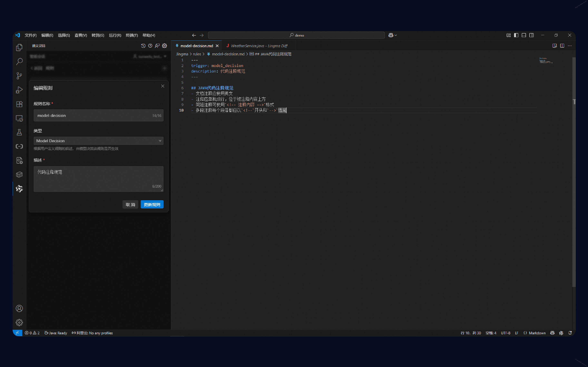Screen dimensions: 588x367
Task: Toggle bottom panel visibility
Action: point(524,35)
